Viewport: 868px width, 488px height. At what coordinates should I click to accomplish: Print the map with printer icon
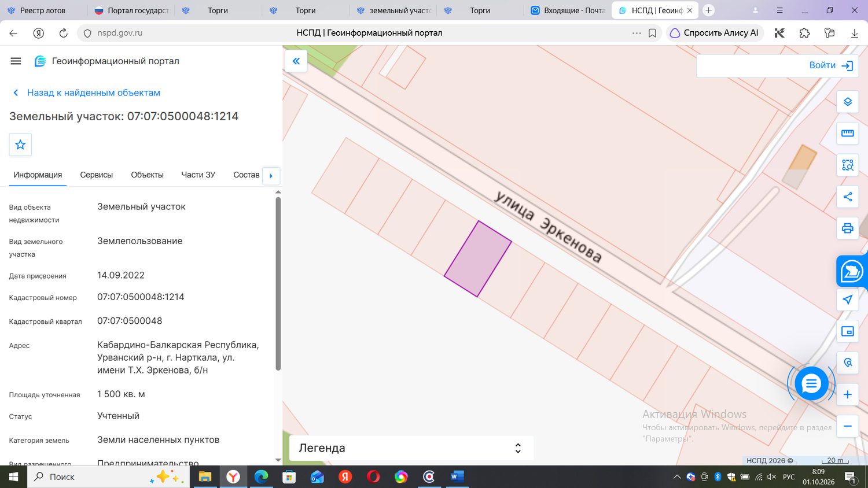point(847,228)
